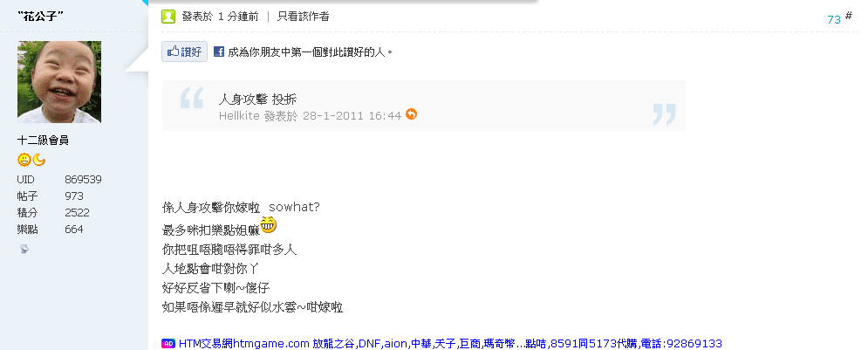Click the grinning emoticon in the post

click(x=269, y=224)
